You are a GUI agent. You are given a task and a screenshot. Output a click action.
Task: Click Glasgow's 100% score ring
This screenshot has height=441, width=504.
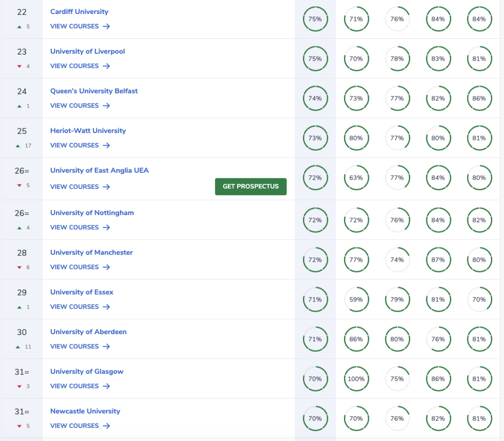click(356, 378)
